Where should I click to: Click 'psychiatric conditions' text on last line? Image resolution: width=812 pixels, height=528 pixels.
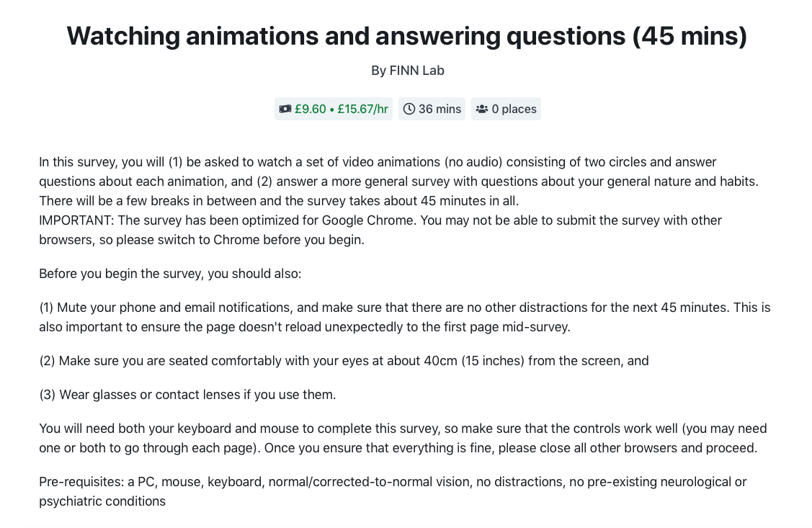(102, 501)
